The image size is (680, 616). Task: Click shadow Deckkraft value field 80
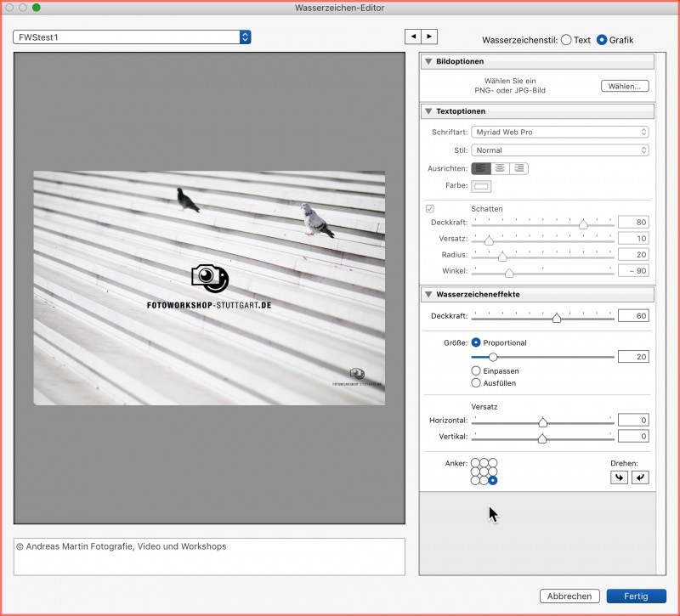coord(633,222)
